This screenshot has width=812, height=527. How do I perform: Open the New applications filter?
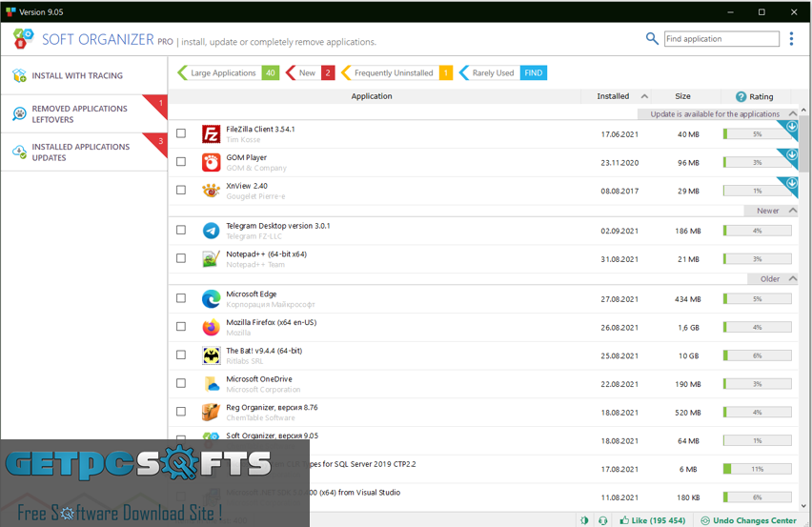click(310, 73)
